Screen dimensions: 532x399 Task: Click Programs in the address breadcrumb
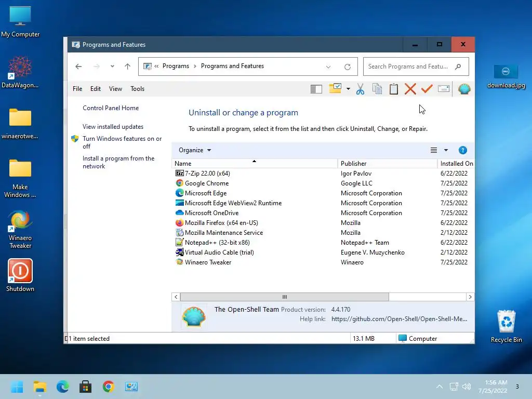(176, 66)
